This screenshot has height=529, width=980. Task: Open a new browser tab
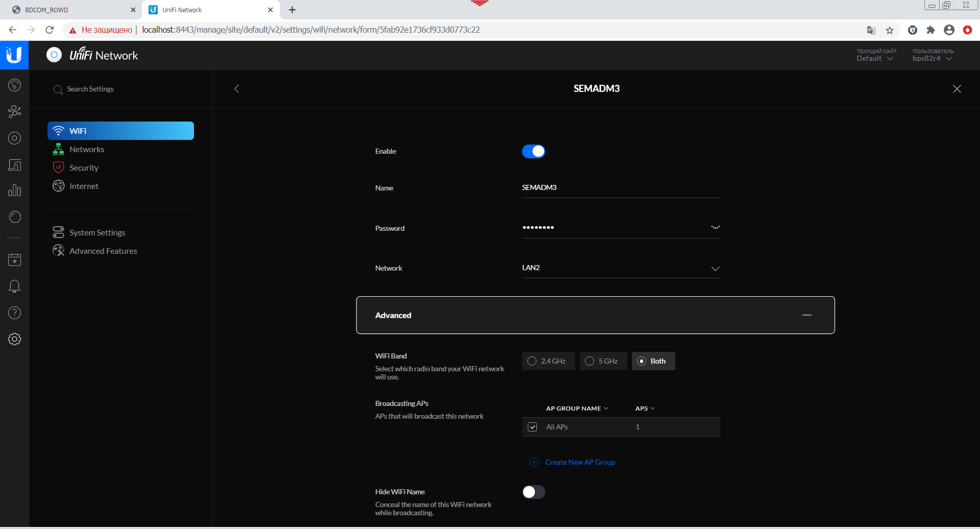[x=292, y=10]
